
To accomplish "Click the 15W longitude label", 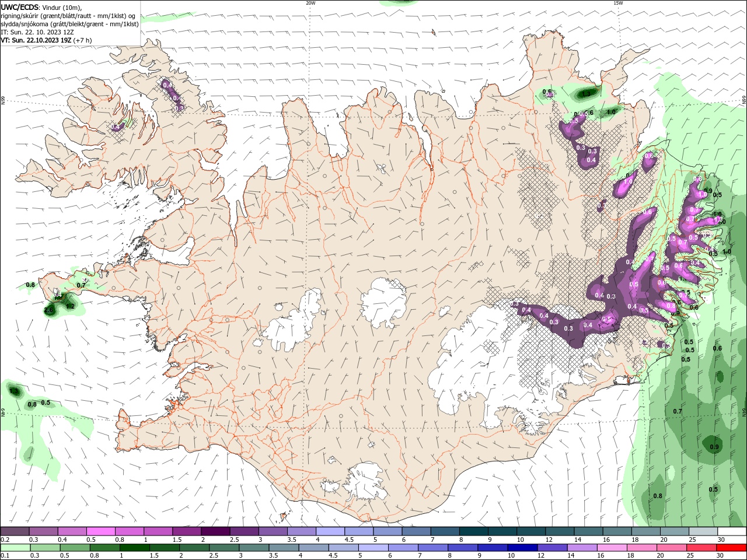I will [x=617, y=3].
